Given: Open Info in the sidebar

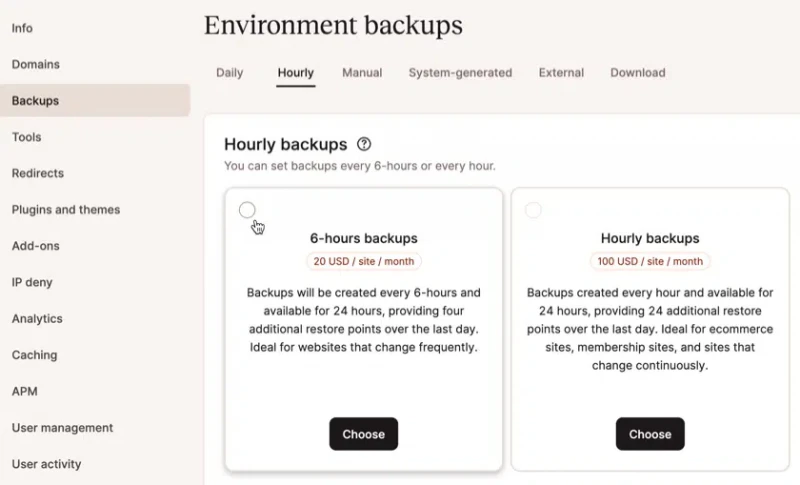Looking at the screenshot, I should [22, 28].
